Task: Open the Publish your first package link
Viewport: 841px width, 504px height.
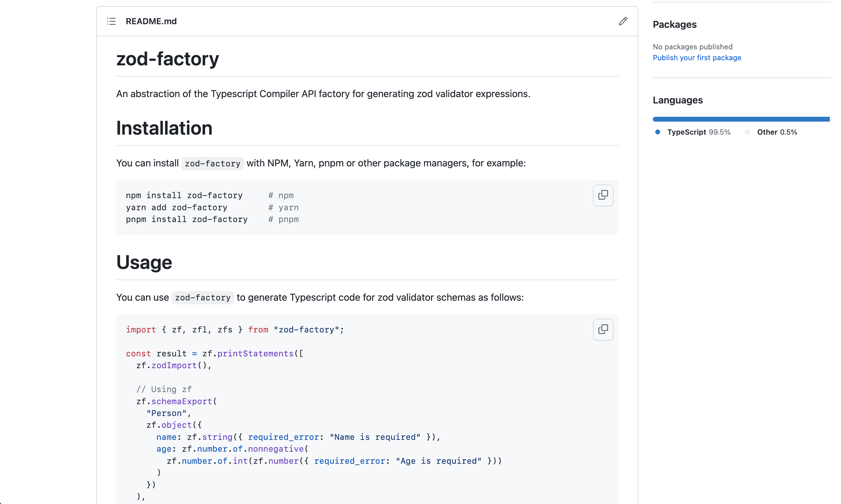Action: (x=697, y=58)
